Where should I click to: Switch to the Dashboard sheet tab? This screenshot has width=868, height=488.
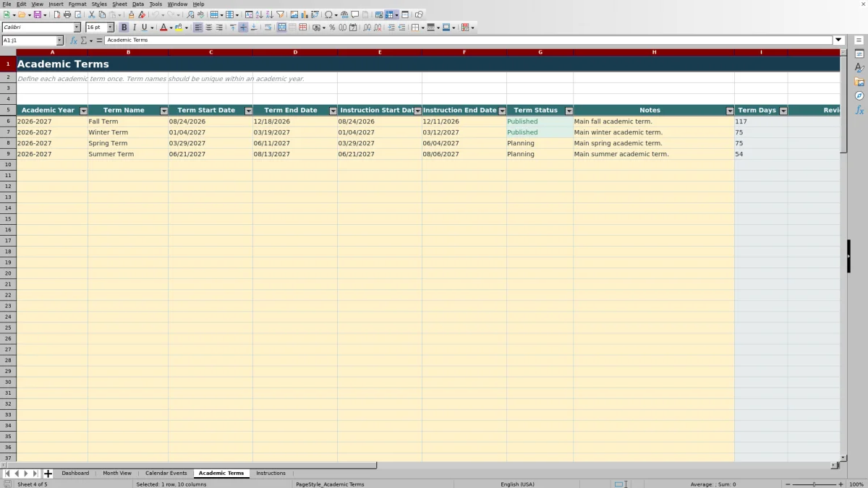(75, 473)
